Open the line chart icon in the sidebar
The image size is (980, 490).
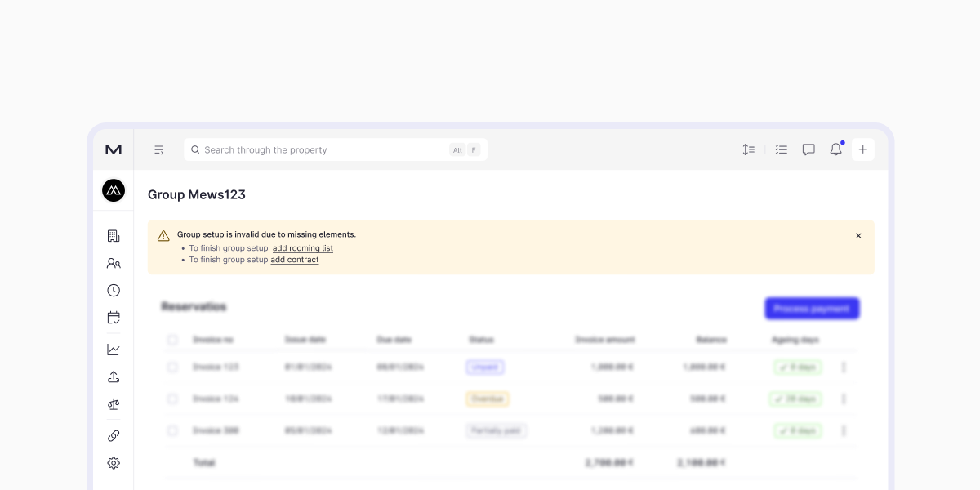(x=114, y=350)
